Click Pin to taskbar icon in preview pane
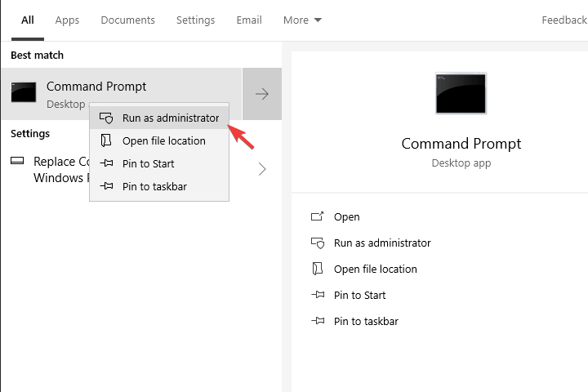Image resolution: width=588 pixels, height=392 pixels. point(318,321)
